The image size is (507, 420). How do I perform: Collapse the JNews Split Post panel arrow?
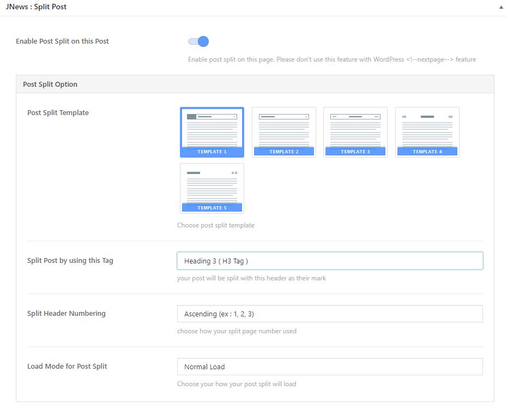[500, 8]
